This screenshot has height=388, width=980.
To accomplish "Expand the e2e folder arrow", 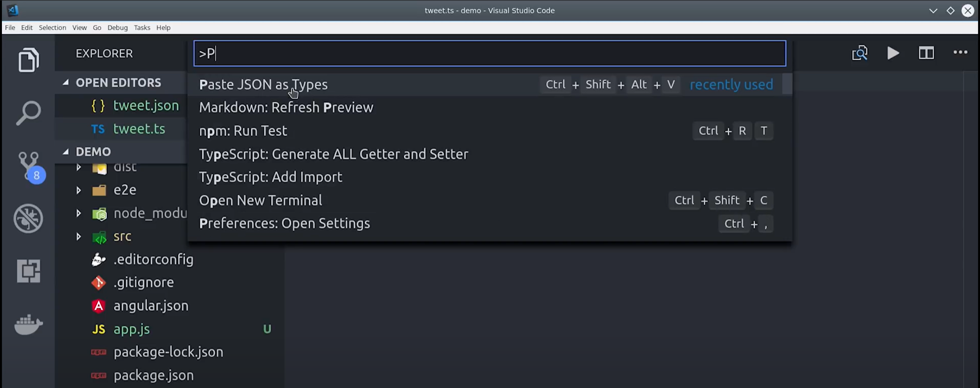I will click(x=79, y=190).
